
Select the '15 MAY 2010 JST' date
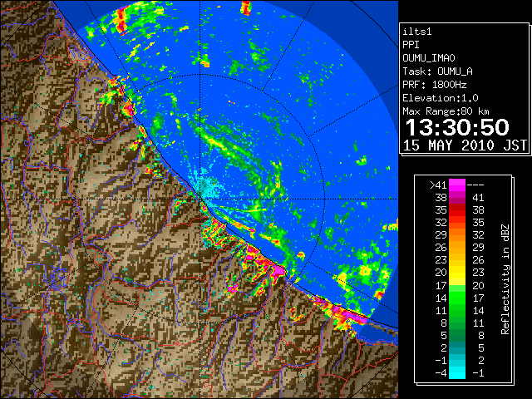coord(465,145)
